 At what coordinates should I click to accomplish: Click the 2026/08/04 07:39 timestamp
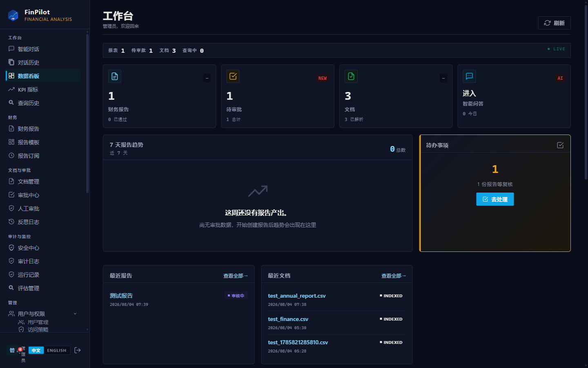pos(129,305)
